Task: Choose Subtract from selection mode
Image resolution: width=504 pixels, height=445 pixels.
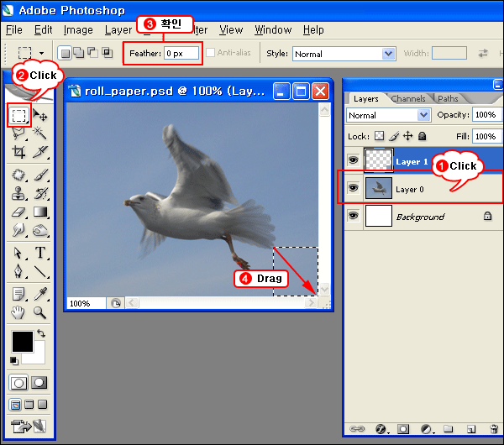Action: (93, 52)
